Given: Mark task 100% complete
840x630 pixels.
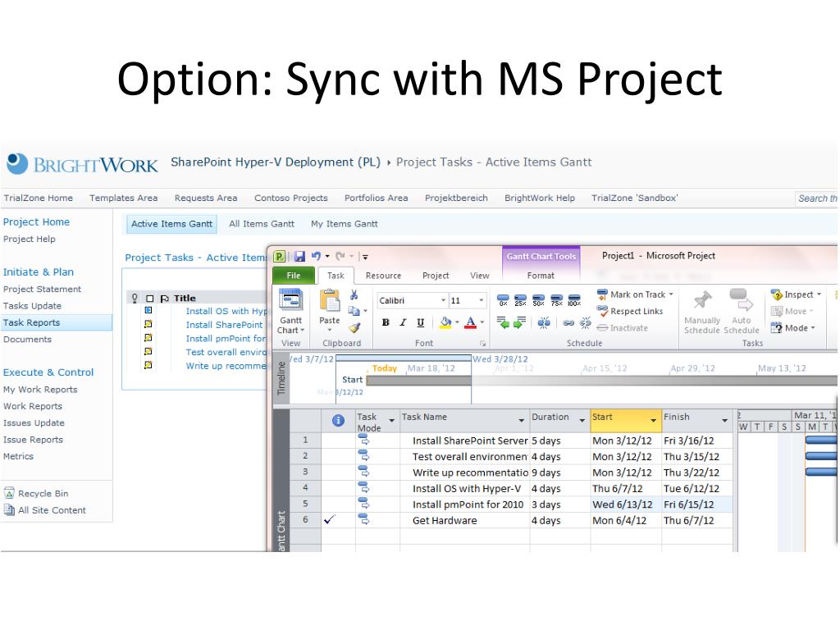Looking at the screenshot, I should (x=574, y=300).
